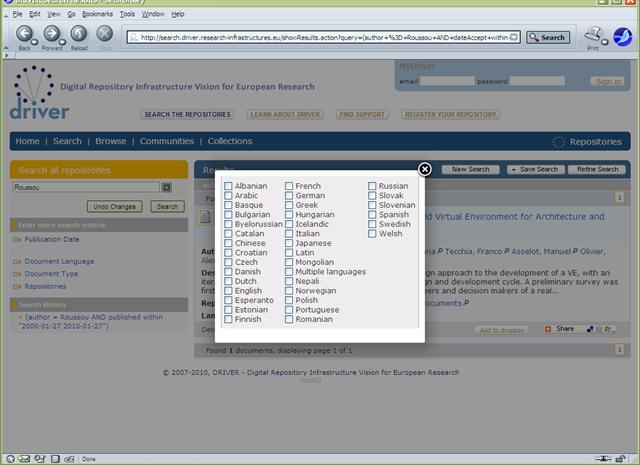Click the Print icon in toolbar
The image size is (640, 465).
pyautogui.click(x=593, y=34)
